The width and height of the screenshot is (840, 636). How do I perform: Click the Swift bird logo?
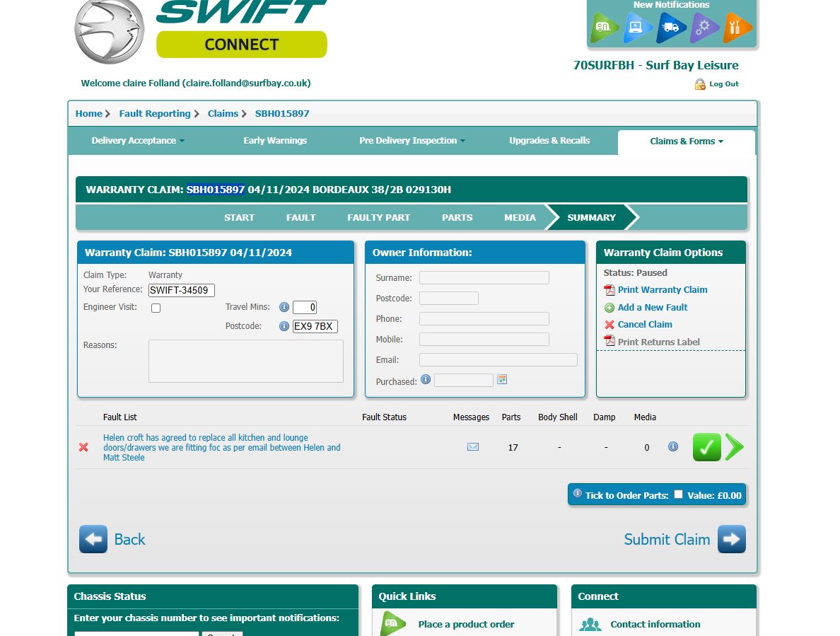coord(110,31)
